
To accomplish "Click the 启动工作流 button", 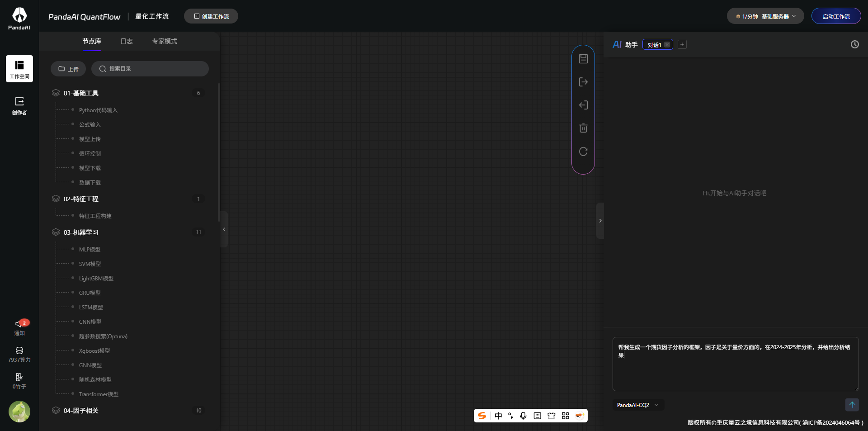I will tap(836, 16).
